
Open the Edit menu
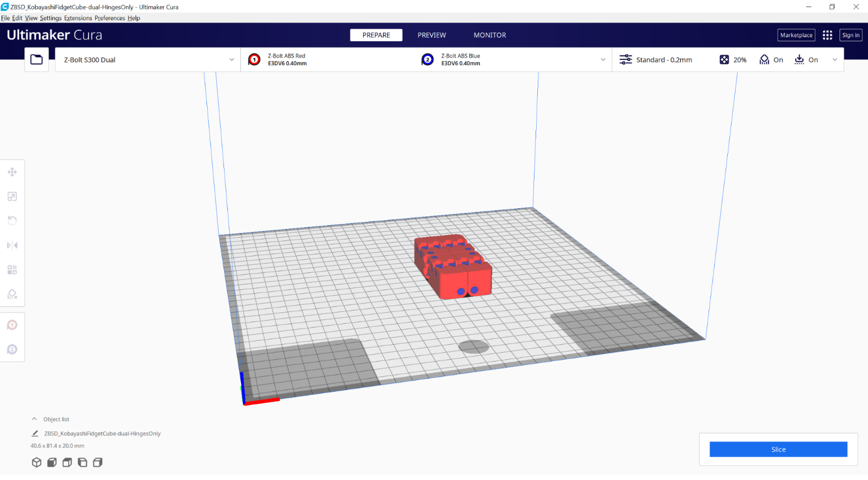pos(18,18)
